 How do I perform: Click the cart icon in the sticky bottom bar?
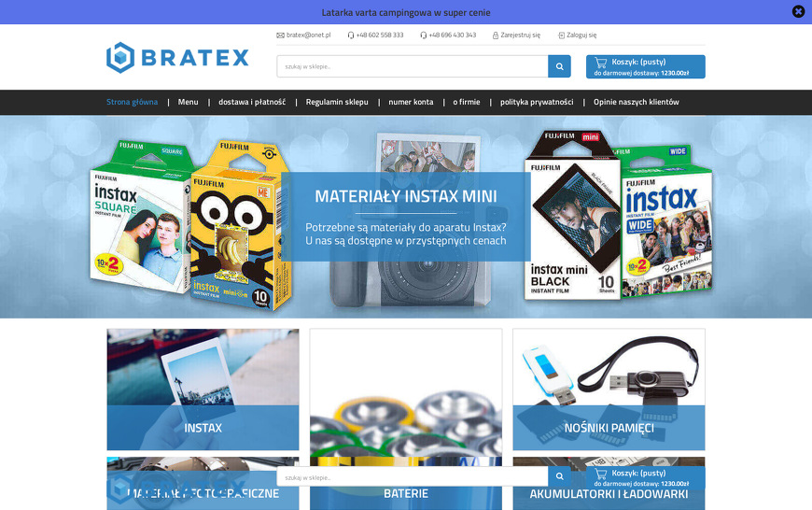601,474
